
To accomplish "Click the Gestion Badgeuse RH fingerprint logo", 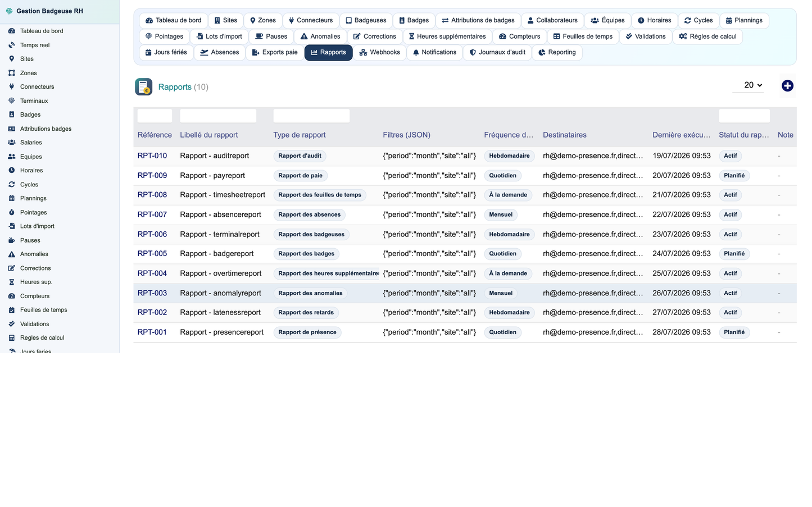I will pyautogui.click(x=9, y=11).
